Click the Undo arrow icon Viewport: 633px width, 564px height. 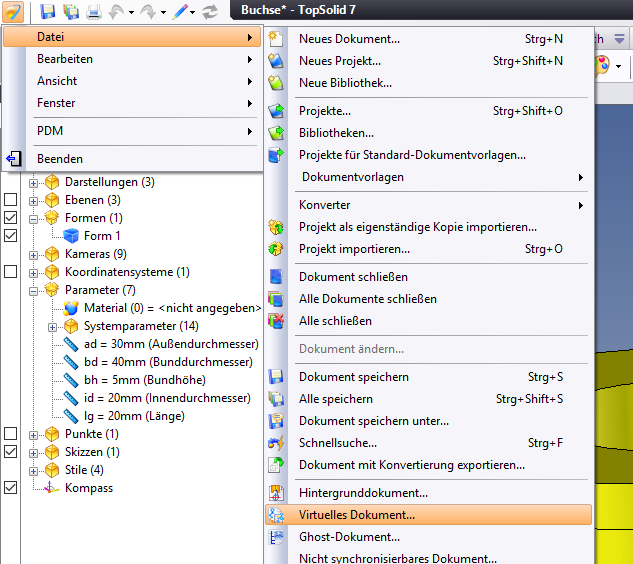click(x=117, y=12)
